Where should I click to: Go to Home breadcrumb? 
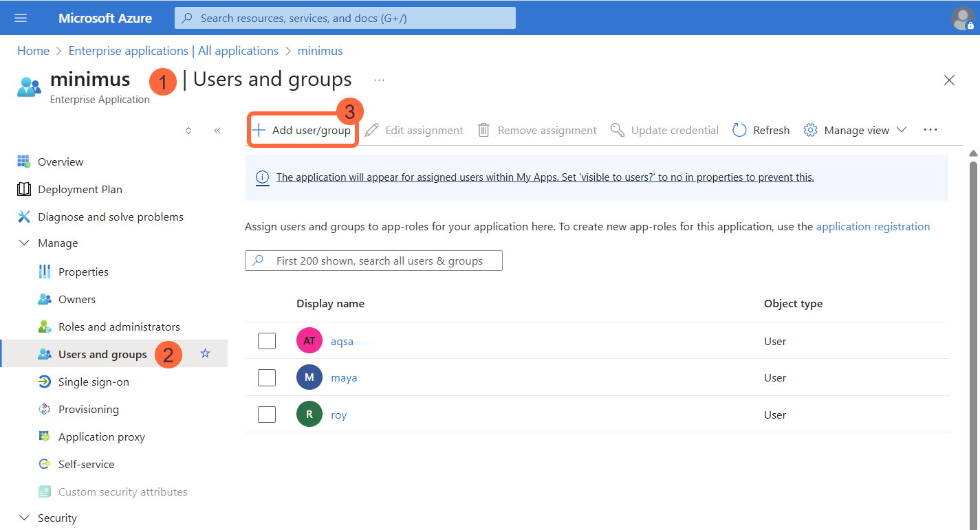(x=33, y=51)
